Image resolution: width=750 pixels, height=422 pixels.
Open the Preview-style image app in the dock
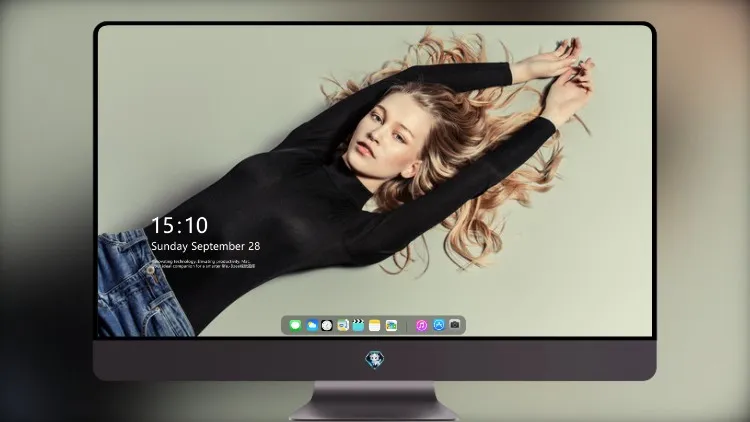(x=343, y=325)
